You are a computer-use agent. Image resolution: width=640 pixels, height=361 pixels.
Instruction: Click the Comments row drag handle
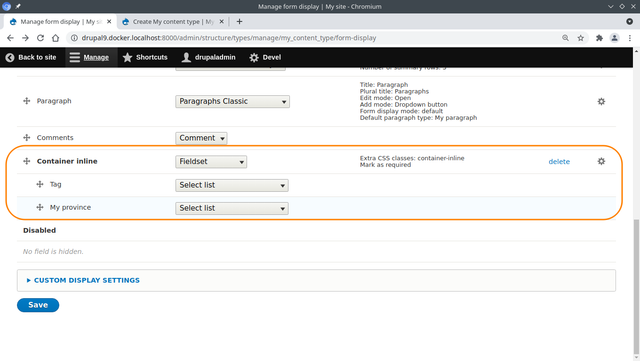click(27, 138)
